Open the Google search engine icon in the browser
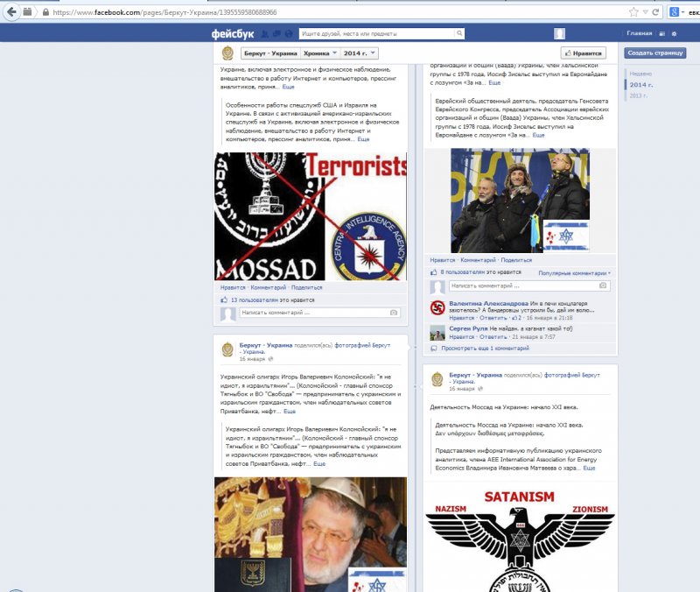This screenshot has height=592, width=700. [675, 12]
